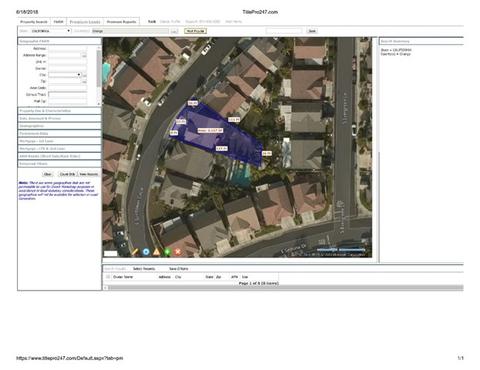Open the ellipsis button beside City dropdown
This screenshot has height=370, width=480.
pos(84,75)
